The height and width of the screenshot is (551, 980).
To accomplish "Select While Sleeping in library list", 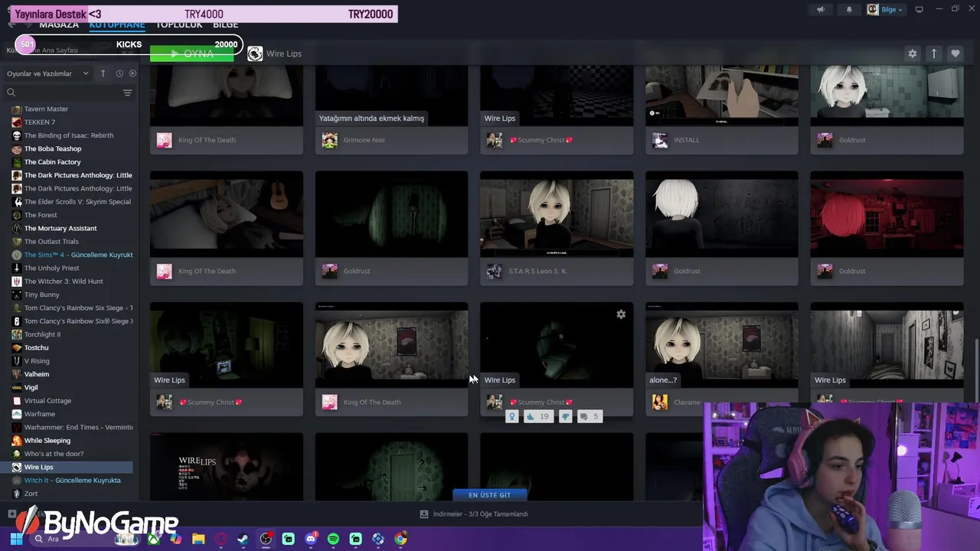I will point(47,440).
